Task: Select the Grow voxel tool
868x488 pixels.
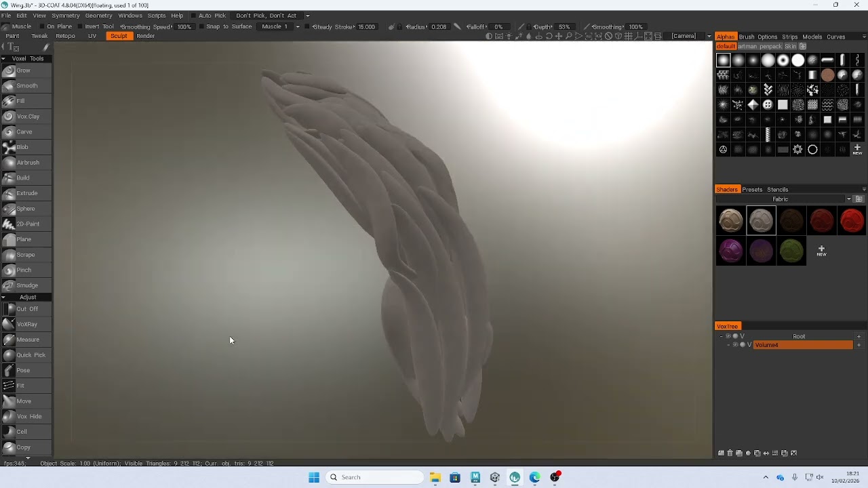Action: (x=26, y=70)
